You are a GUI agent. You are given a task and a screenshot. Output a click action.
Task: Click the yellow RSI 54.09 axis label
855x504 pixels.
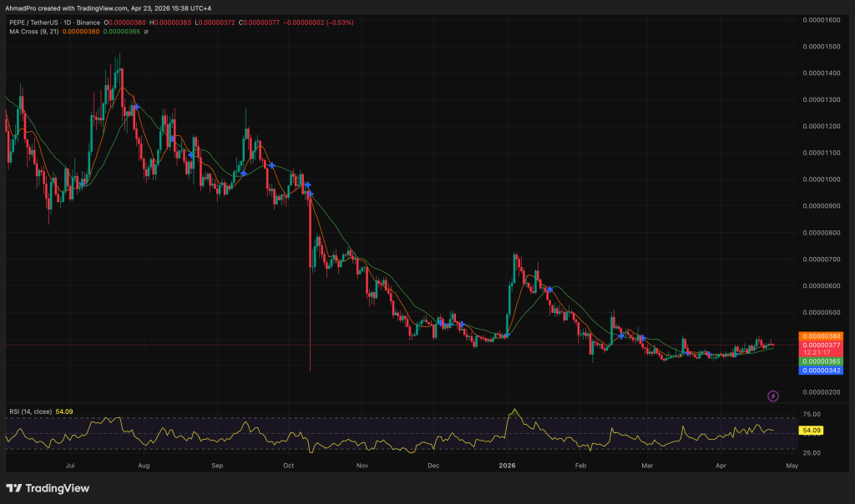tap(811, 431)
